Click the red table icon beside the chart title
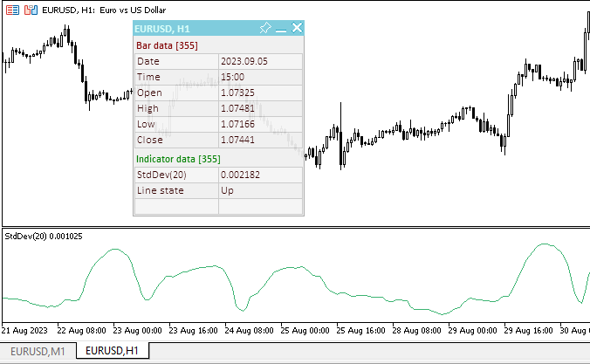 12,10
